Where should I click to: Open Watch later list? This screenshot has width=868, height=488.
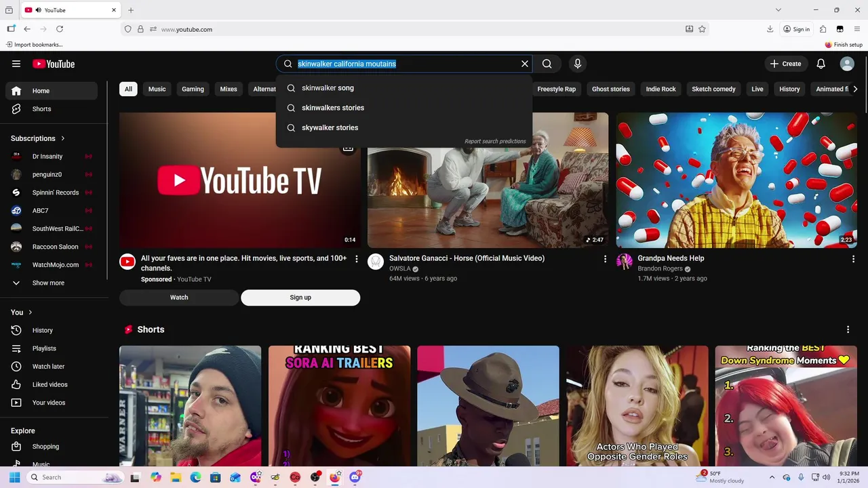click(52, 367)
